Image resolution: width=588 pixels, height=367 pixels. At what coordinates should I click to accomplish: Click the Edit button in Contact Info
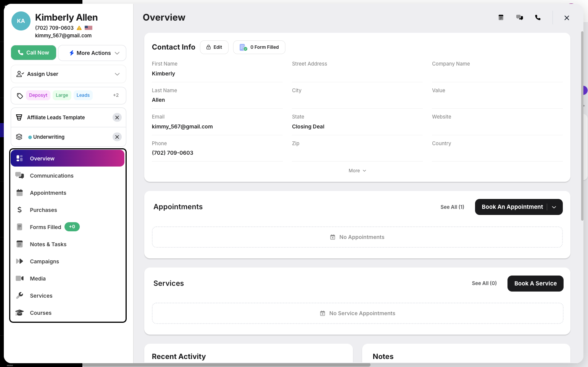pyautogui.click(x=214, y=47)
